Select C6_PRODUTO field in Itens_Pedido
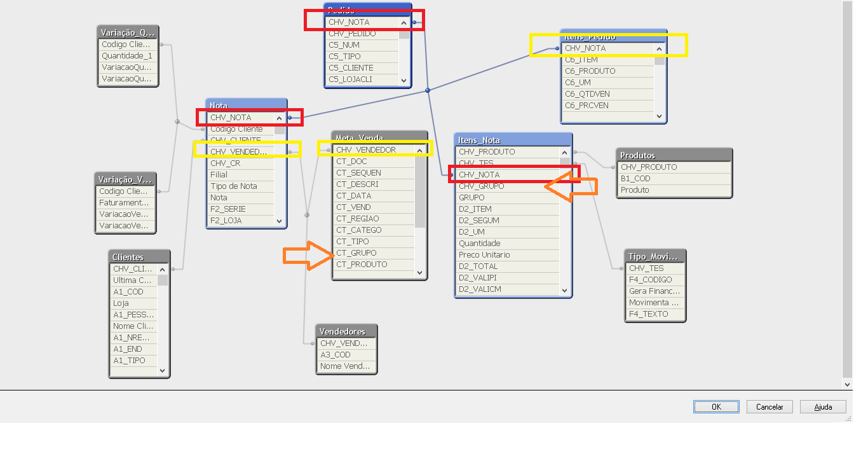This screenshot has height=463, width=868. (608, 71)
